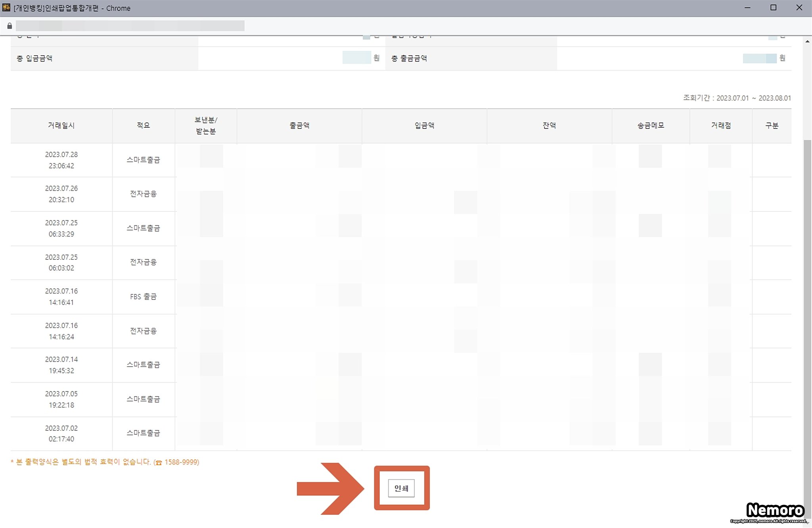Select the FBS 출금 transaction entry
The height and width of the screenshot is (528, 812).
click(x=143, y=297)
